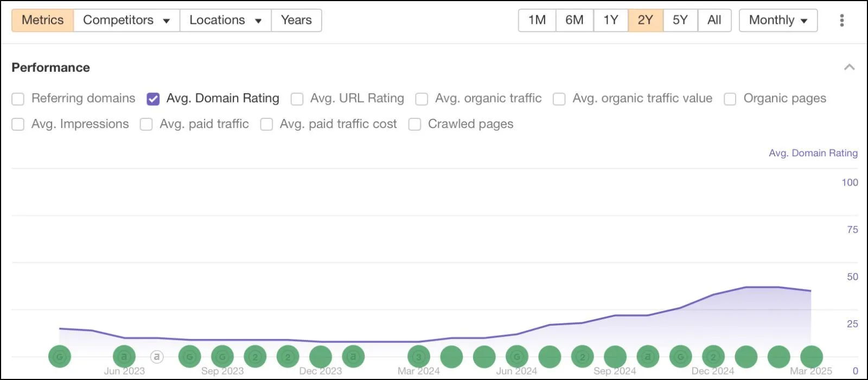Open the Competitors dropdown
868x380 pixels.
click(126, 20)
